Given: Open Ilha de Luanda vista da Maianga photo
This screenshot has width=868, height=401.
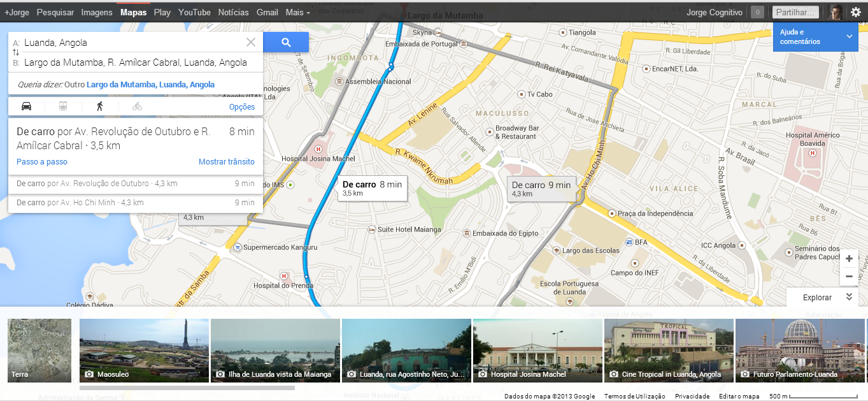Looking at the screenshot, I should pos(275,351).
